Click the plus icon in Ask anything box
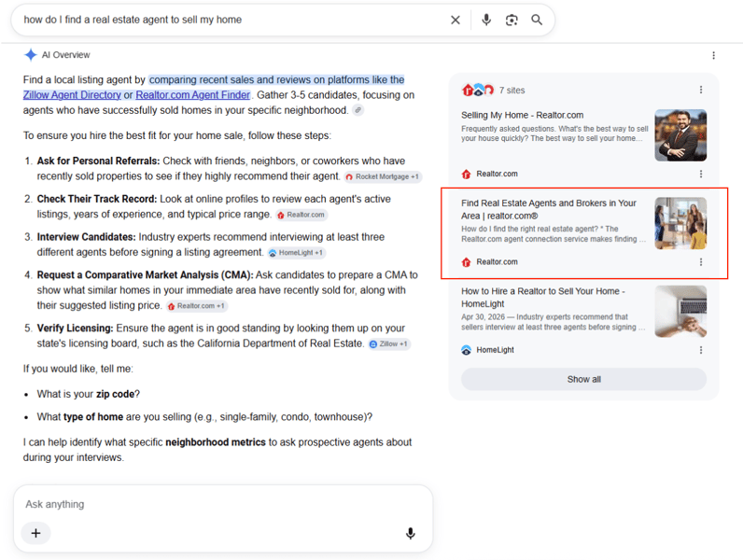This screenshot has width=743, height=560. [x=35, y=533]
